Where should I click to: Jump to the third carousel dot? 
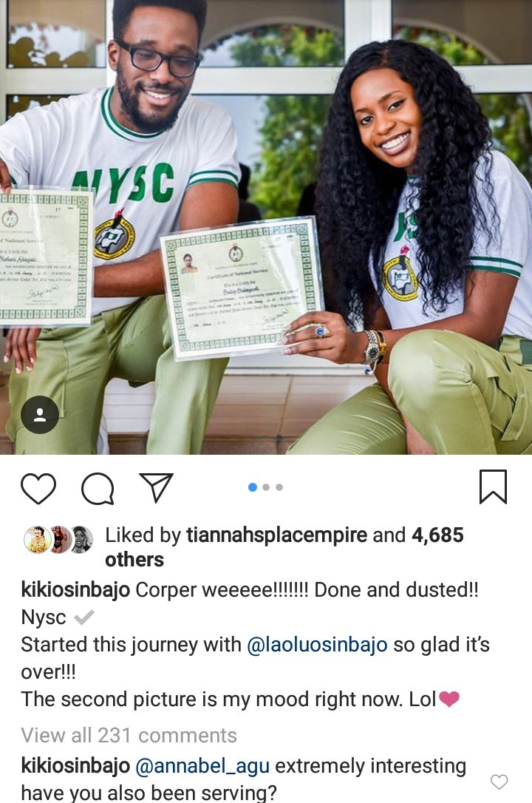[x=279, y=487]
